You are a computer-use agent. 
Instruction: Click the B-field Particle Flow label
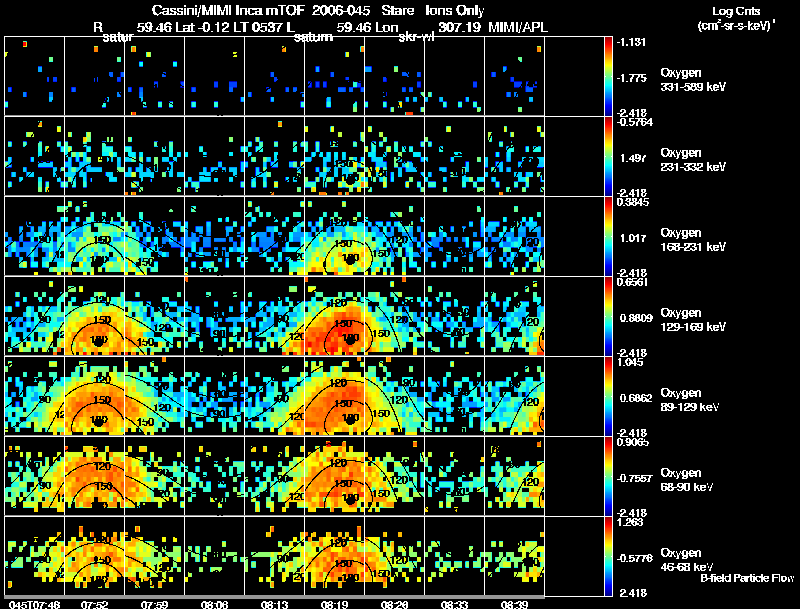[x=747, y=578]
